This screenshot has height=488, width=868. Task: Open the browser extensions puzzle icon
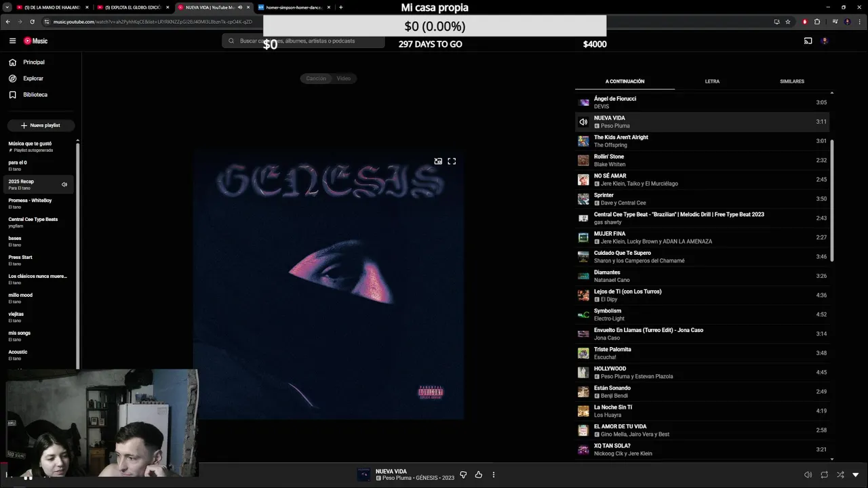pos(817,22)
